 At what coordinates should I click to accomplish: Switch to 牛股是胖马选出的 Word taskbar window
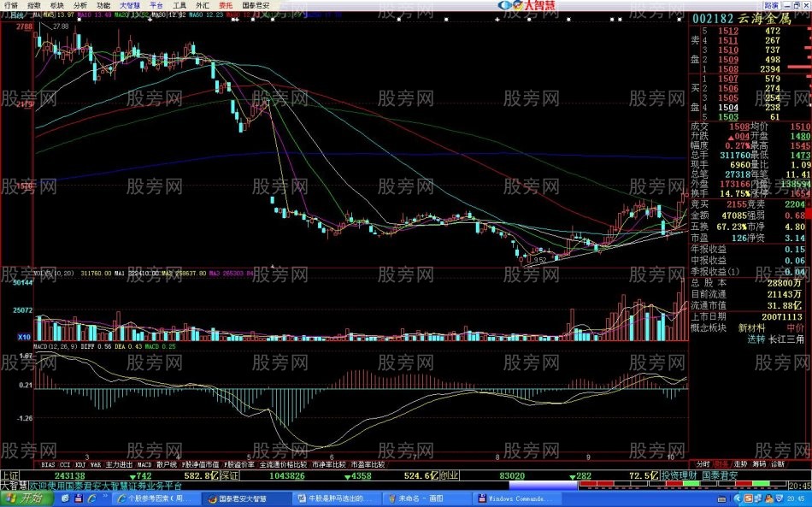click(337, 498)
